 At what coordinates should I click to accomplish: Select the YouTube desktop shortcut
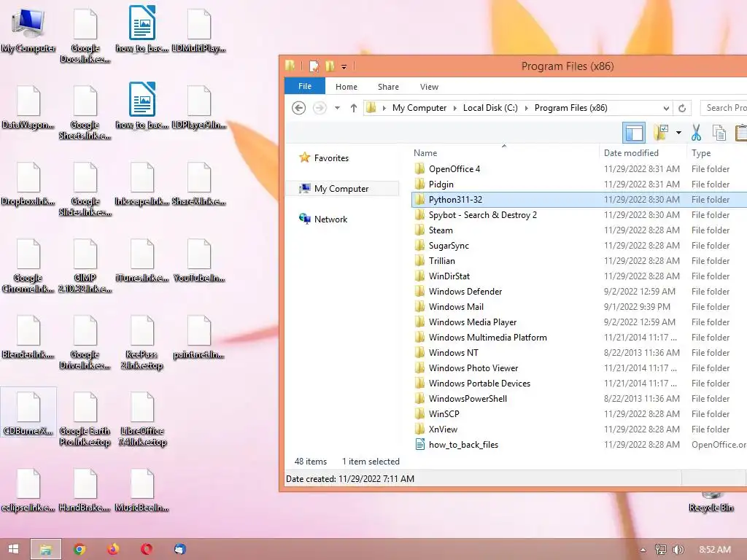(x=199, y=260)
